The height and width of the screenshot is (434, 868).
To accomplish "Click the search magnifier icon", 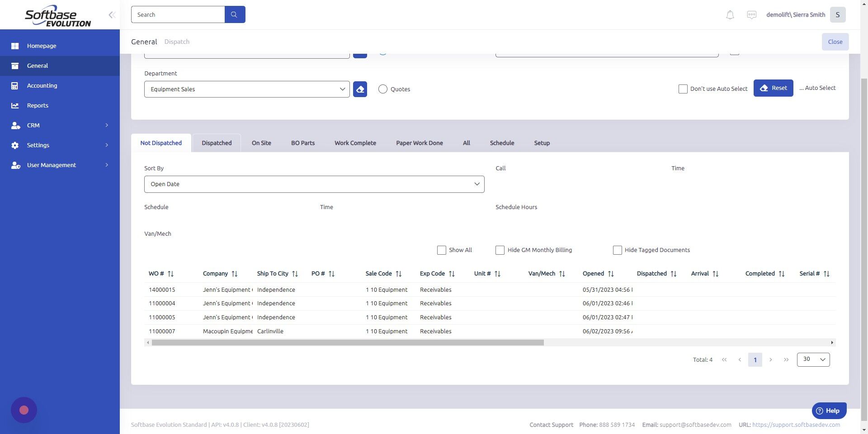I will pyautogui.click(x=234, y=14).
